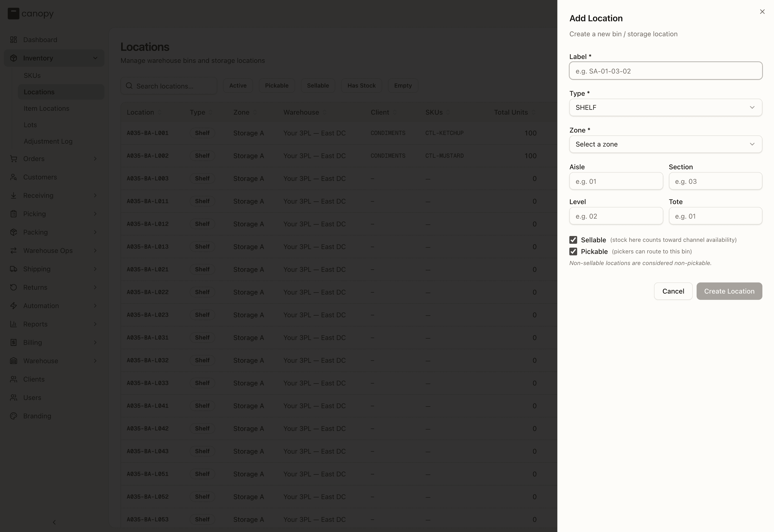Click the Cancel button

click(673, 291)
